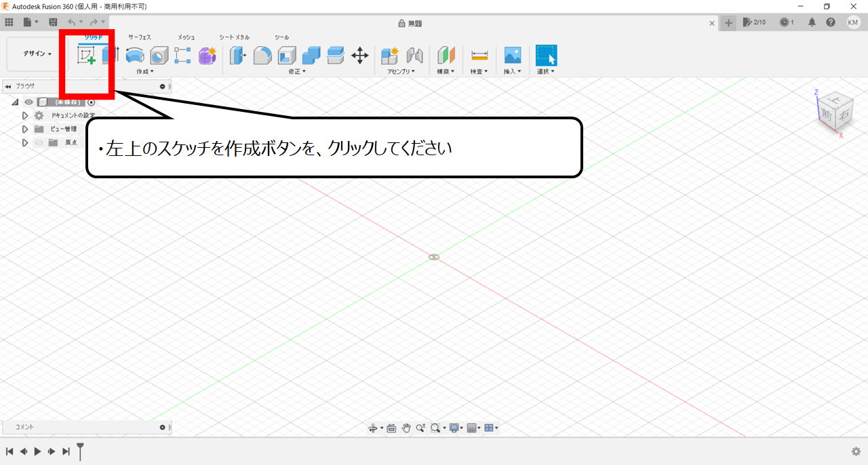Image resolution: width=868 pixels, height=465 pixels.
Task: Open the grid and snaps menu
Action: click(473, 428)
